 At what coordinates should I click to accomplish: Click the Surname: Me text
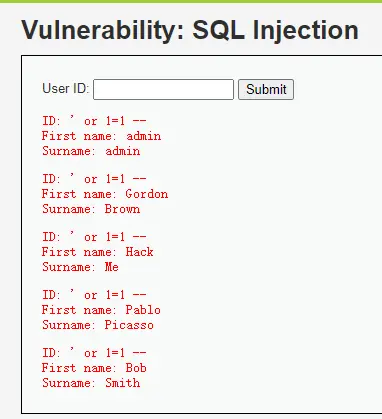[80, 267]
